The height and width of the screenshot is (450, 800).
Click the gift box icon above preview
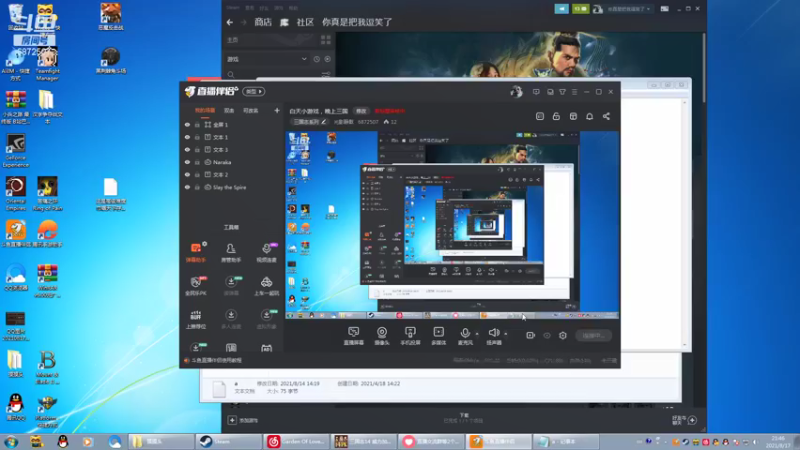pos(573,116)
